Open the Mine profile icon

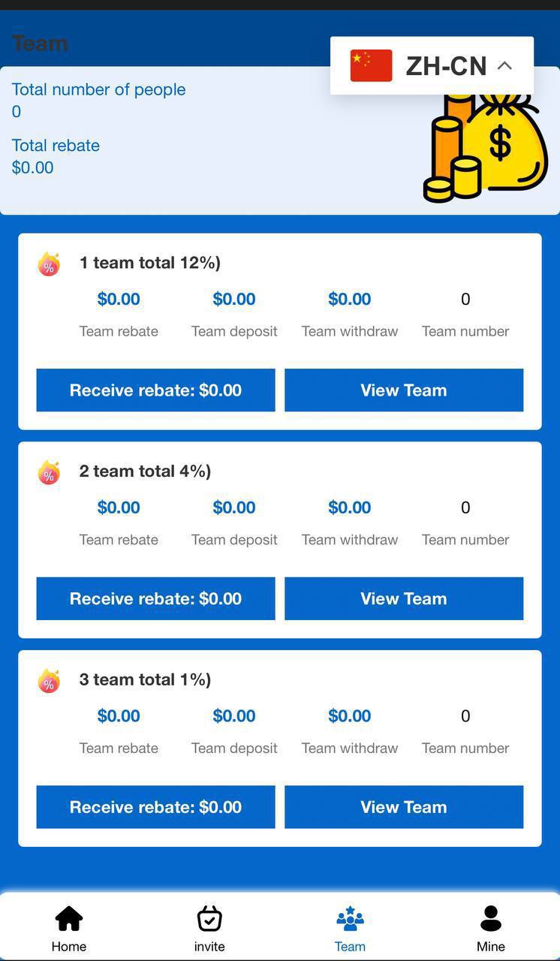click(x=490, y=918)
